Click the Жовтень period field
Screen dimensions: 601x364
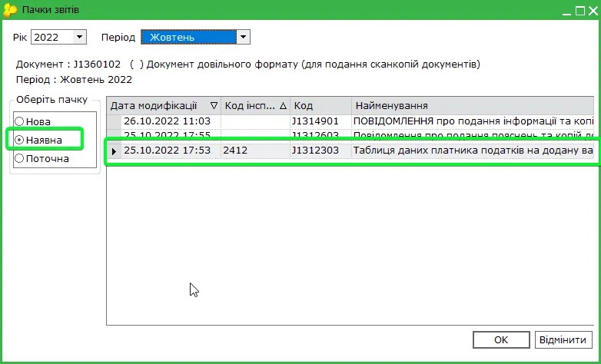pyautogui.click(x=188, y=37)
